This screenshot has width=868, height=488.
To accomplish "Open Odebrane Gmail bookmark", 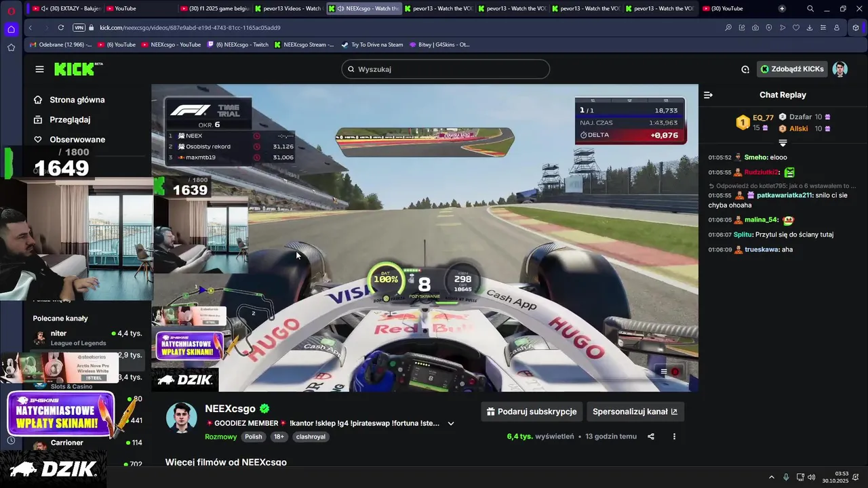I will 60,45.
